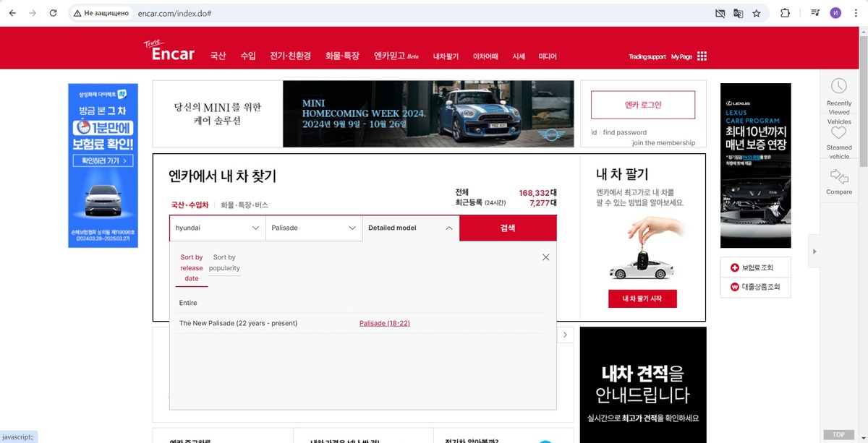
Task: Open Steamed vehicle heart icon
Action: point(838,133)
